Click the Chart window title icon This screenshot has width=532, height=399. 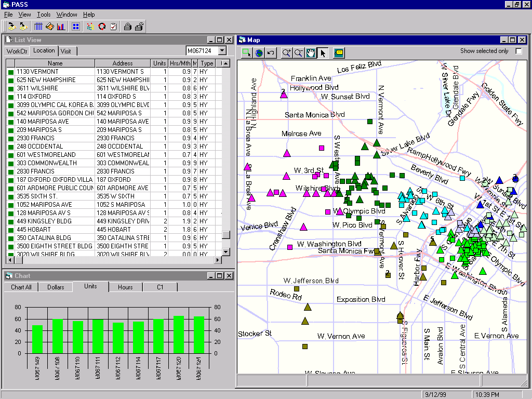(x=9, y=276)
